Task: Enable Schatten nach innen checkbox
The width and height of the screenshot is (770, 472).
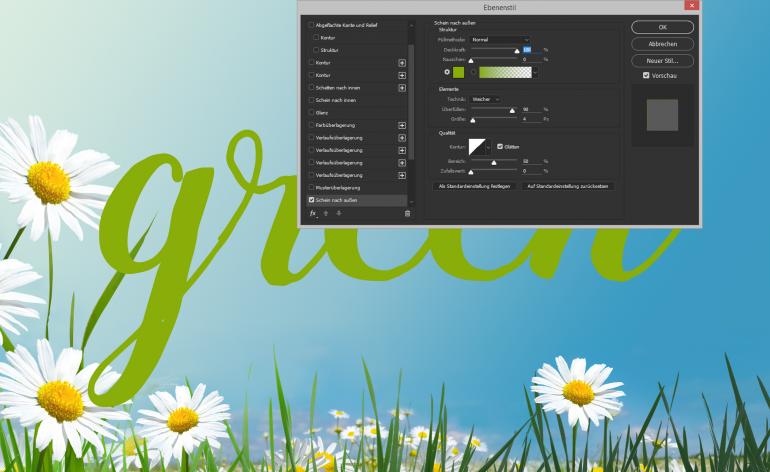Action: pos(311,87)
